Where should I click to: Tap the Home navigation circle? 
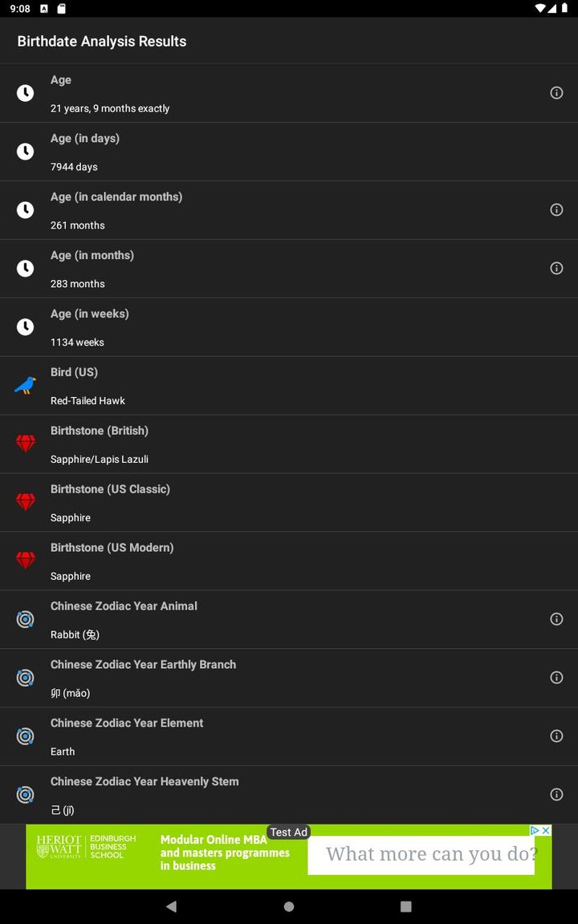click(288, 905)
